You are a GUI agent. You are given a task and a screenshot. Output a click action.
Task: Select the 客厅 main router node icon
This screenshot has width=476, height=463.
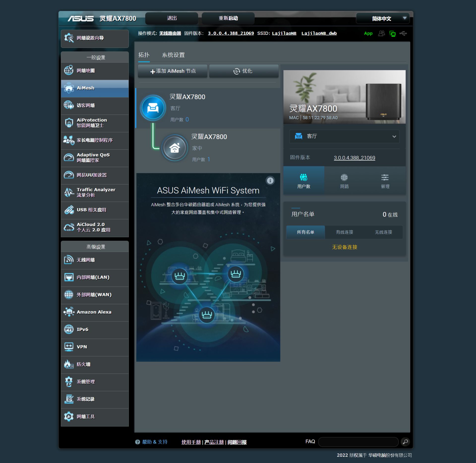[x=153, y=108]
